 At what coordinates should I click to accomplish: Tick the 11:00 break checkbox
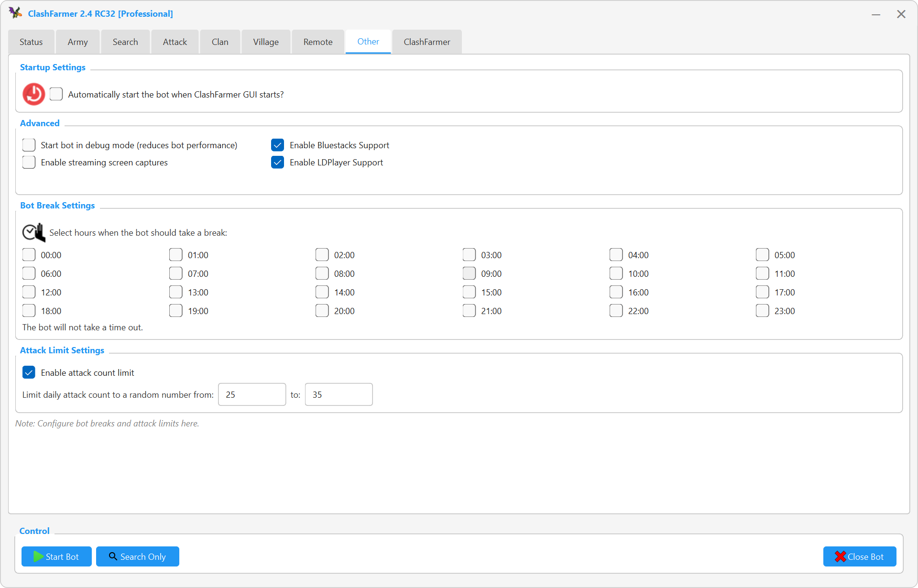pyautogui.click(x=762, y=273)
